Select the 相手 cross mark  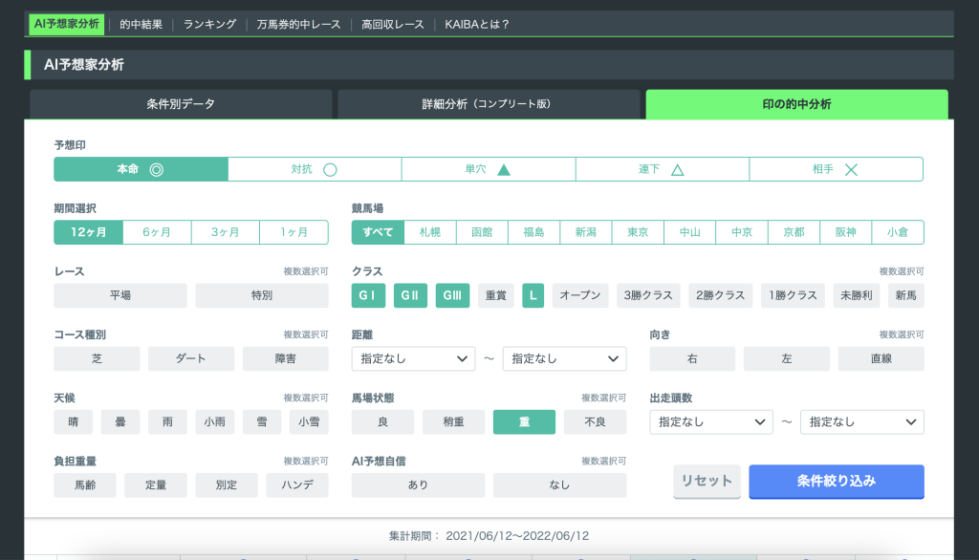pos(836,169)
